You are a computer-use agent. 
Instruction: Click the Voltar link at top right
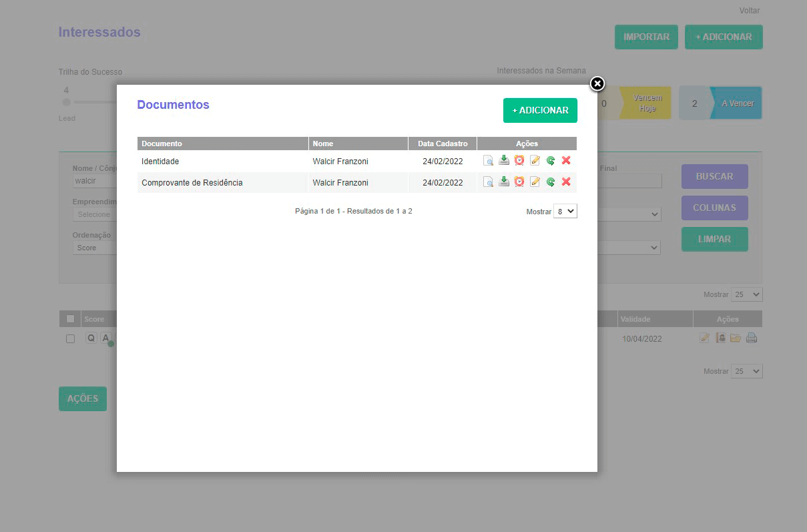[749, 10]
